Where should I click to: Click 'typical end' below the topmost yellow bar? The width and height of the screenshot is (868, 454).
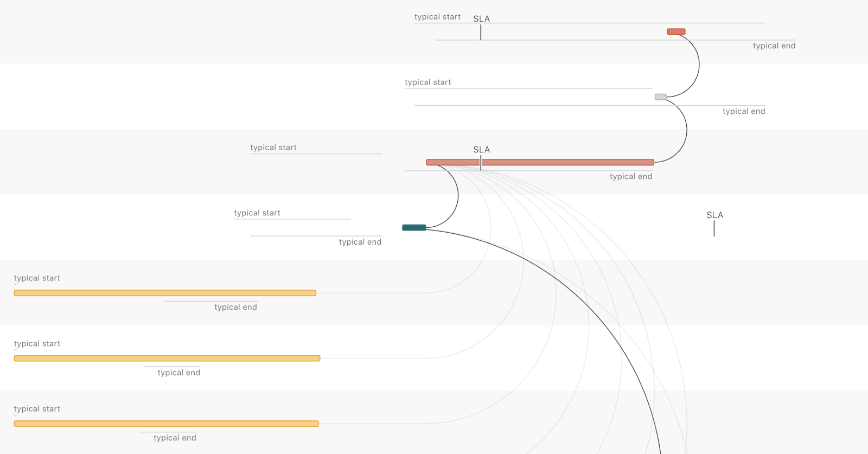click(x=235, y=307)
